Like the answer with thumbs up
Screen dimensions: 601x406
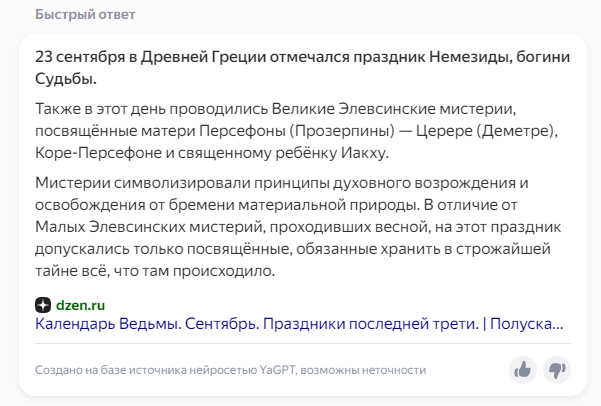[x=522, y=370]
